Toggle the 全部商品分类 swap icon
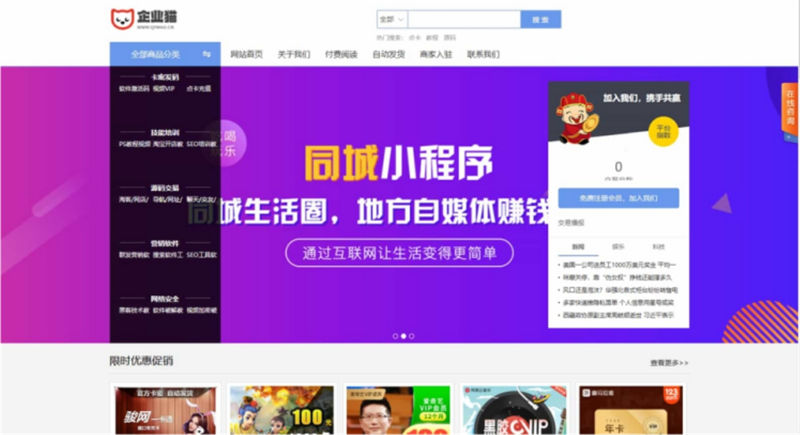800x435 pixels. [x=206, y=54]
